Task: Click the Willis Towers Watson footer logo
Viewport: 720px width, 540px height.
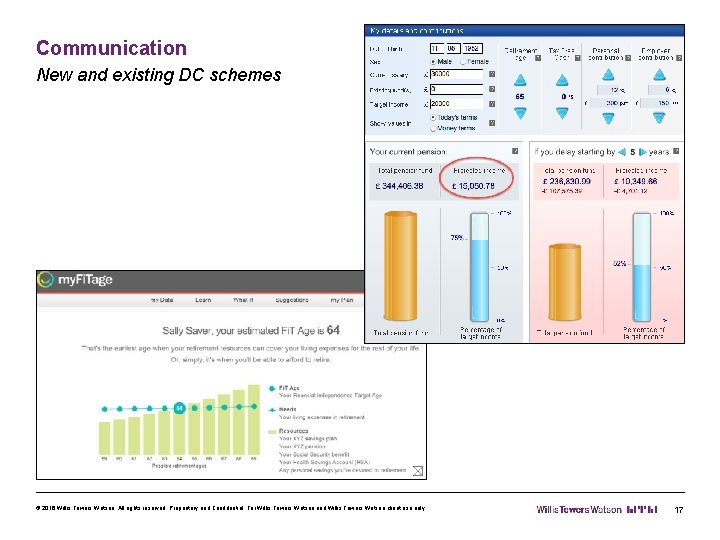Action: tap(597, 509)
